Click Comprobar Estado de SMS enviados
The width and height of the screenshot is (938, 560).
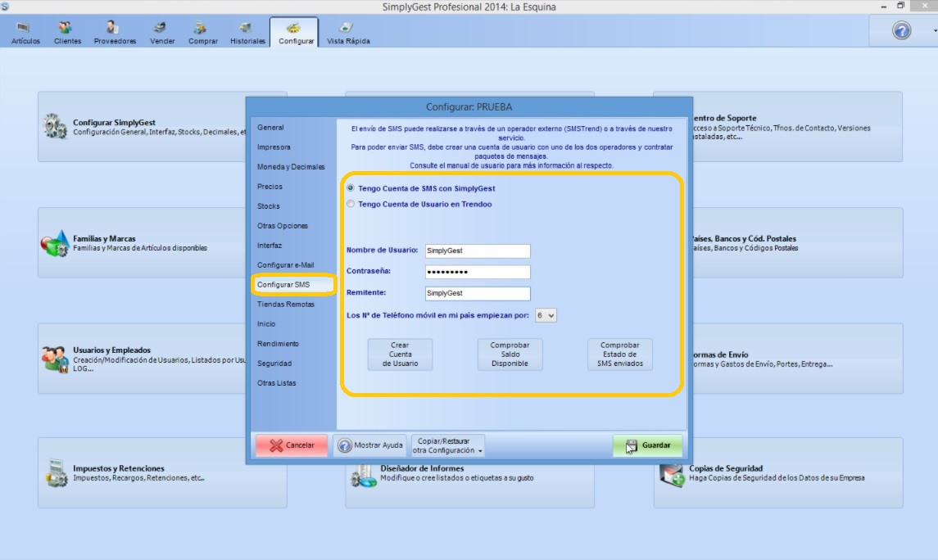coord(620,355)
